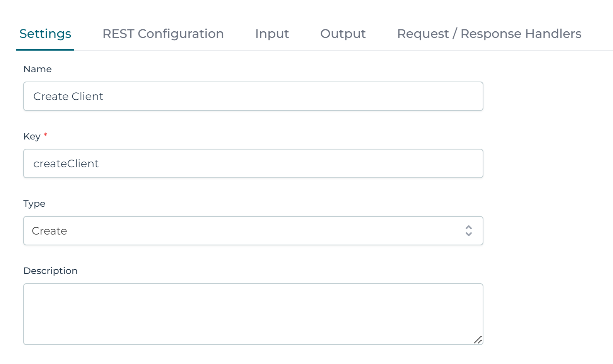The width and height of the screenshot is (613, 364).
Task: Place cursor on 'createClient' key value
Action: coord(66,164)
